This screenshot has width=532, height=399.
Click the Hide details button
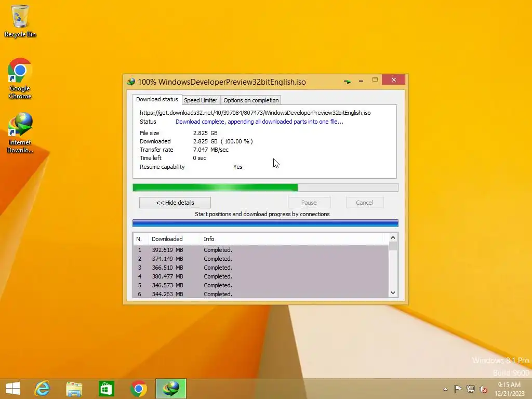(x=175, y=203)
